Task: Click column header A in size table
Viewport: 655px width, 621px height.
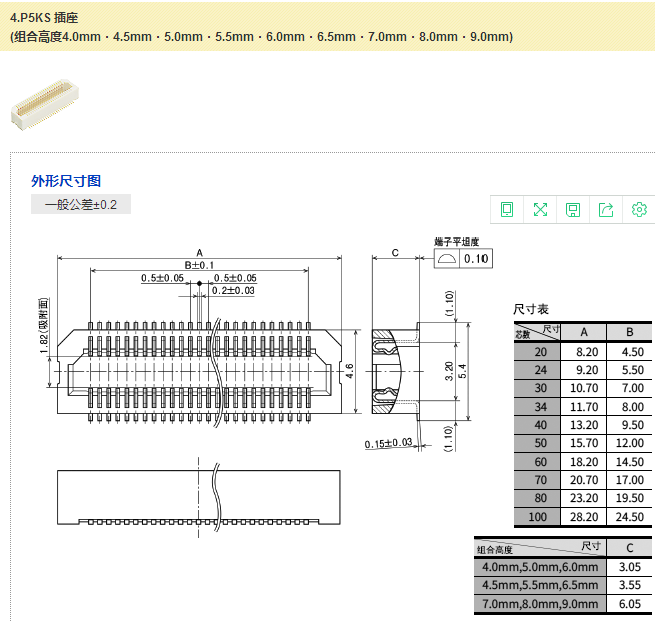Action: click(586, 332)
